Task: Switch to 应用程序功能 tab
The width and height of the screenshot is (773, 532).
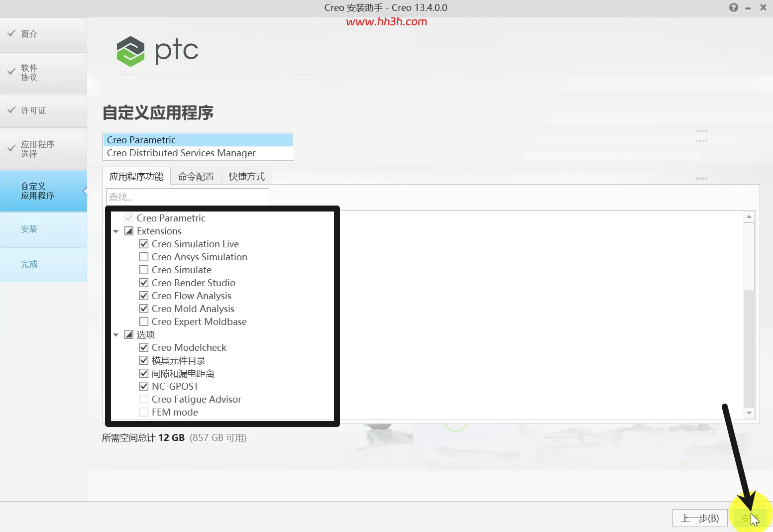Action: (136, 176)
